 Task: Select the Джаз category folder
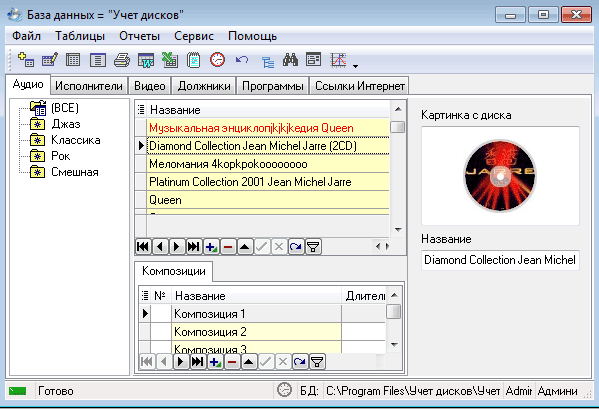coord(66,124)
